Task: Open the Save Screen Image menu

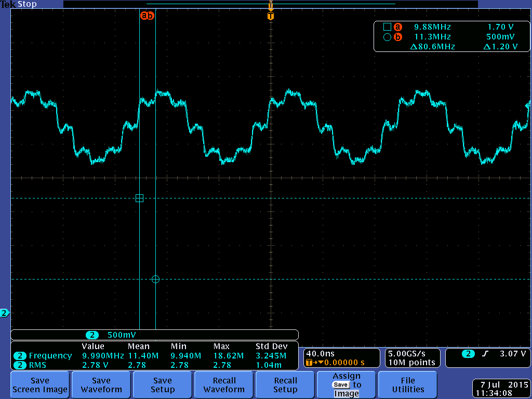Action: point(40,385)
